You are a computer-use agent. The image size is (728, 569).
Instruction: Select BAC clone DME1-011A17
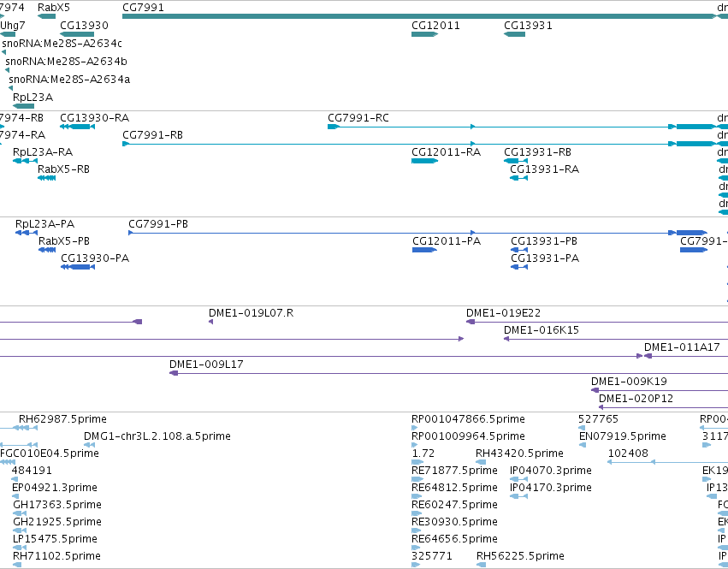[686, 356]
